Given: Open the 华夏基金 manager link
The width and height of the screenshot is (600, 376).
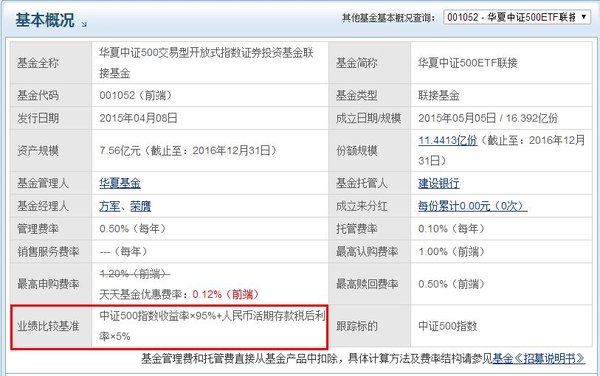Looking at the screenshot, I should click(120, 183).
